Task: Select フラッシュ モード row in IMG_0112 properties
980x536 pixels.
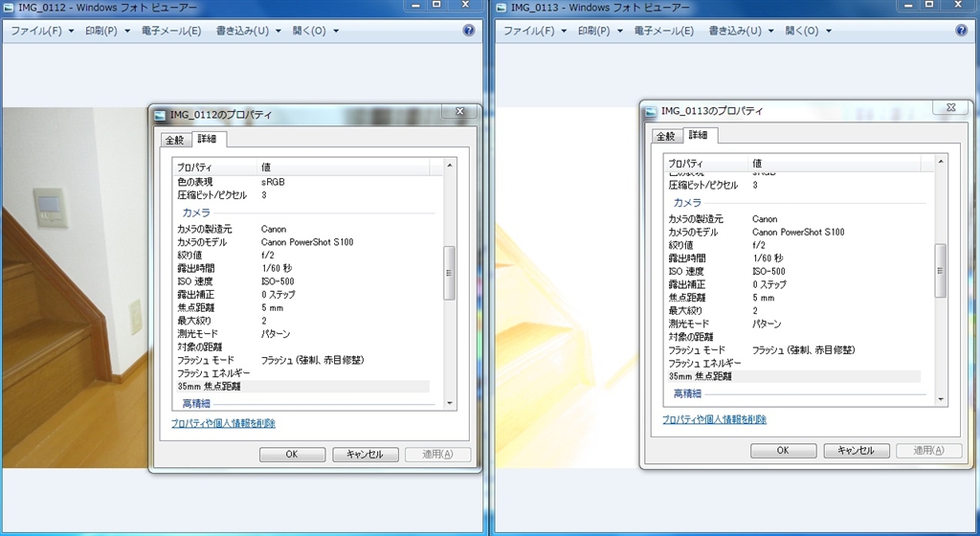Action: [x=301, y=360]
